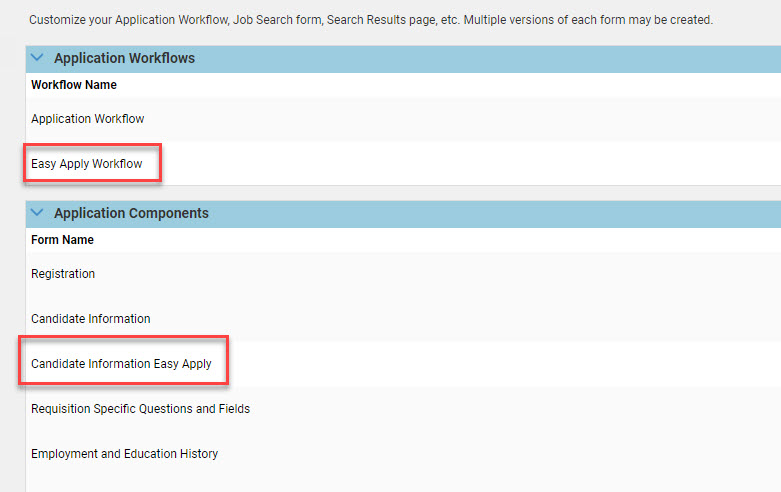Click the gray gap between the two sections
This screenshot has height=492, width=781.
[x=400, y=193]
